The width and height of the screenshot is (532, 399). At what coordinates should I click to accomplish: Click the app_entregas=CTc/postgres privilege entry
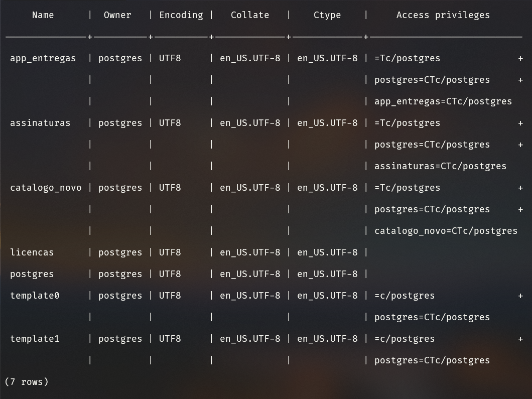[443, 101]
